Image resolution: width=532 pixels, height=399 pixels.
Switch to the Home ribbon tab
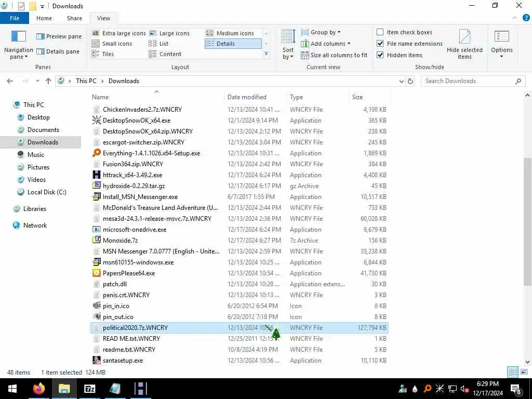(44, 18)
